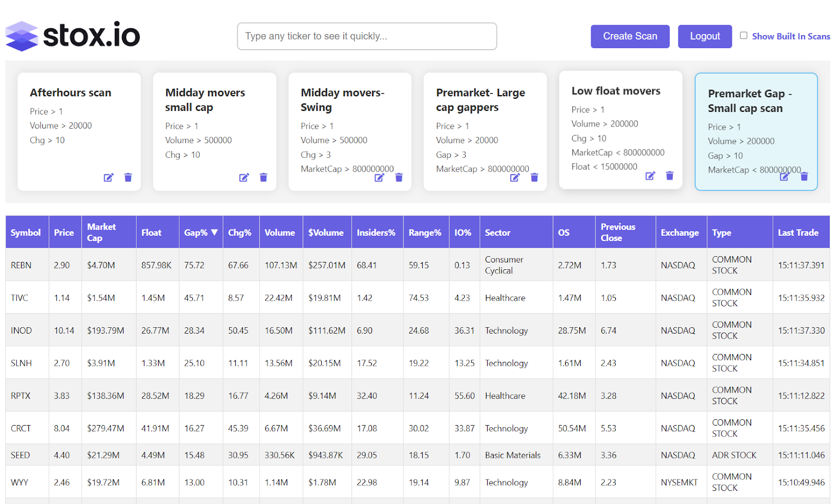Screen dimensions: 837x504
Task: Click the WYY symbol
Action: (x=19, y=483)
